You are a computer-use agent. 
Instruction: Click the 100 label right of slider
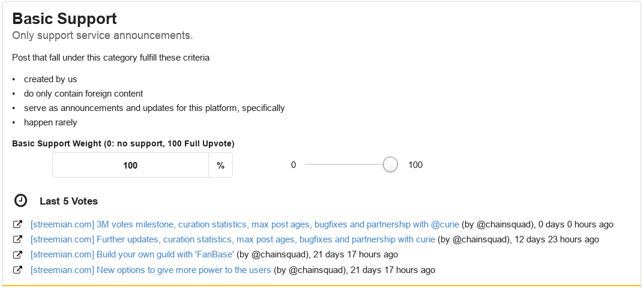[415, 165]
